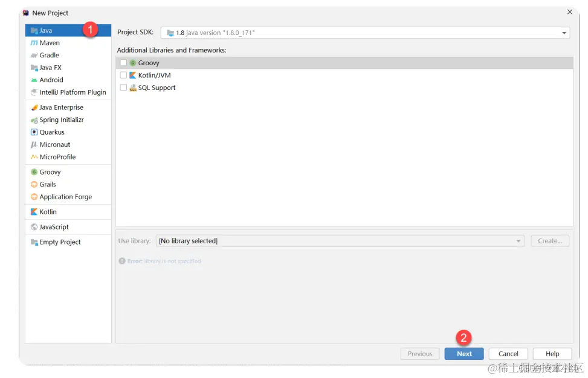588x378 pixels.
Task: Click the JavaScript globe icon
Action: point(34,227)
